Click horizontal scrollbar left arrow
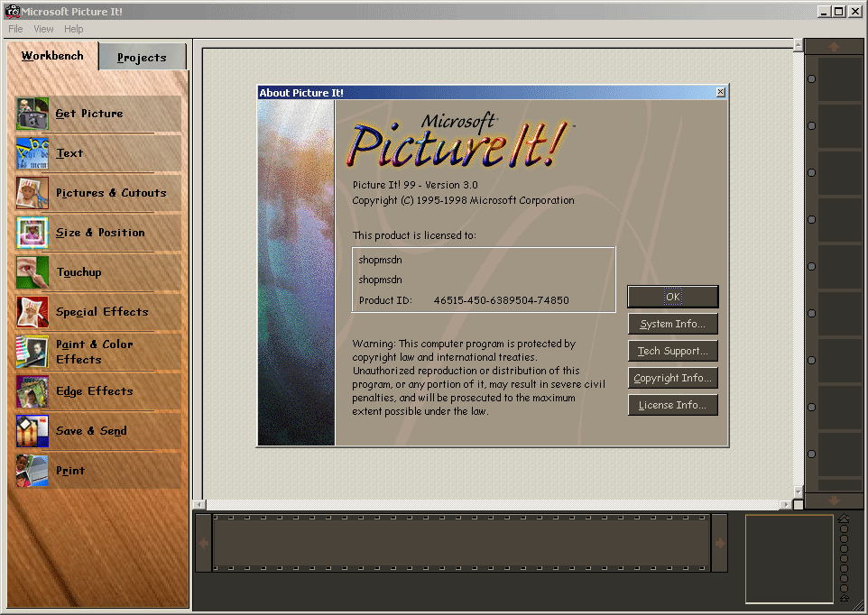 199,504
